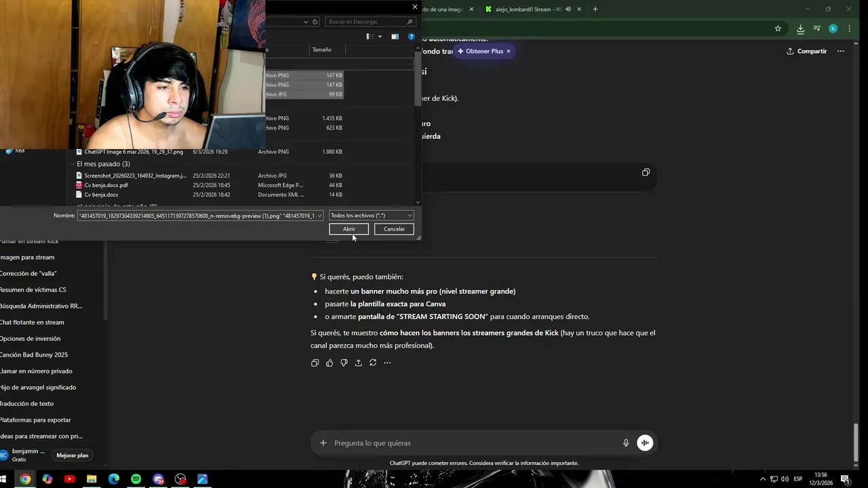868x488 pixels.
Task: Click the 'Obtener Plus' button
Action: [x=480, y=51]
